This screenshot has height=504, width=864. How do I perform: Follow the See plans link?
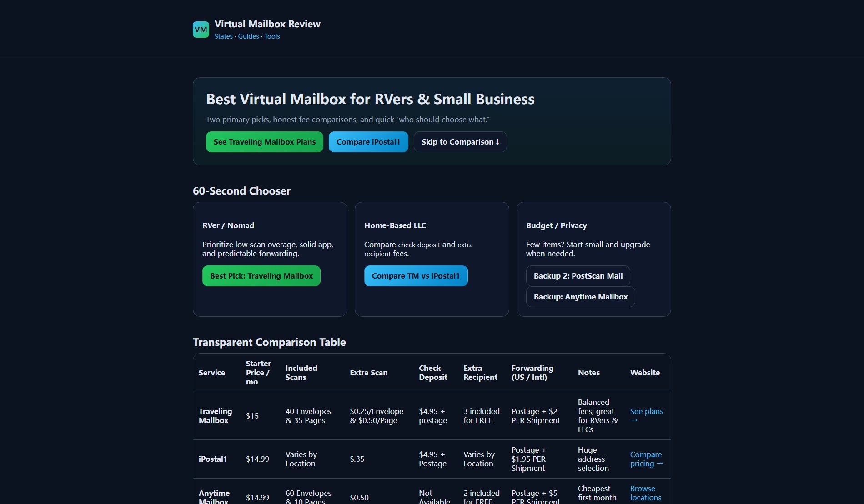point(647,415)
